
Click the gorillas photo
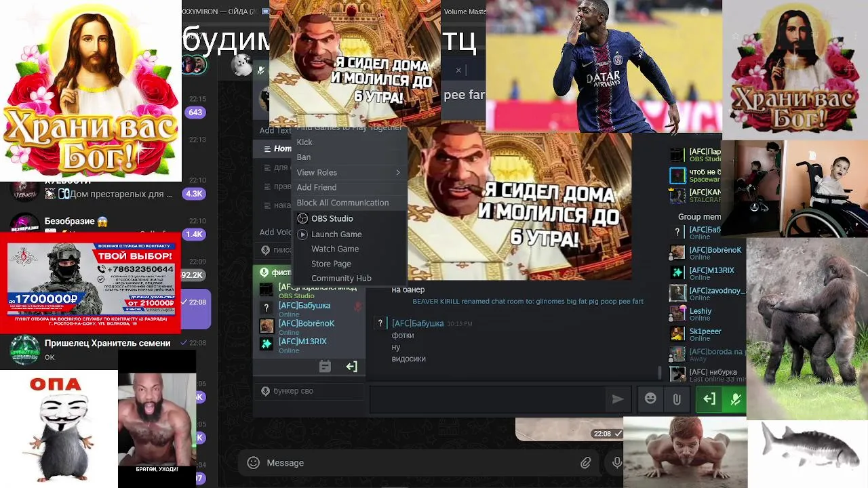(x=807, y=328)
